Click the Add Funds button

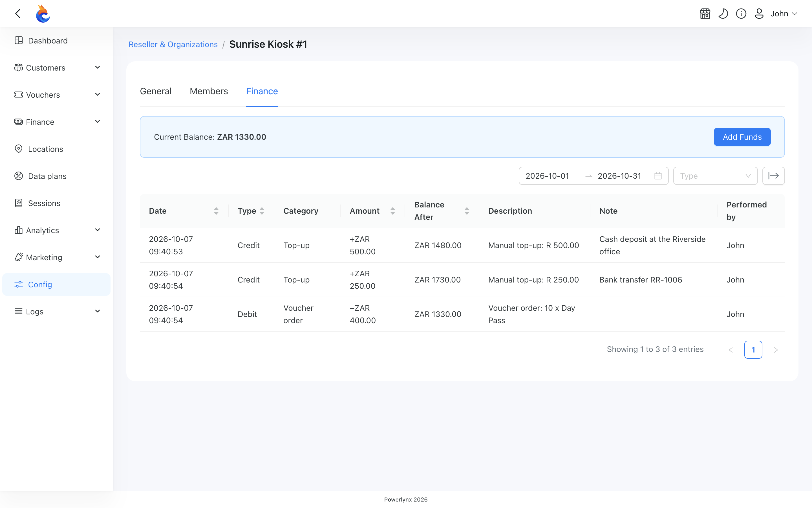pyautogui.click(x=742, y=137)
